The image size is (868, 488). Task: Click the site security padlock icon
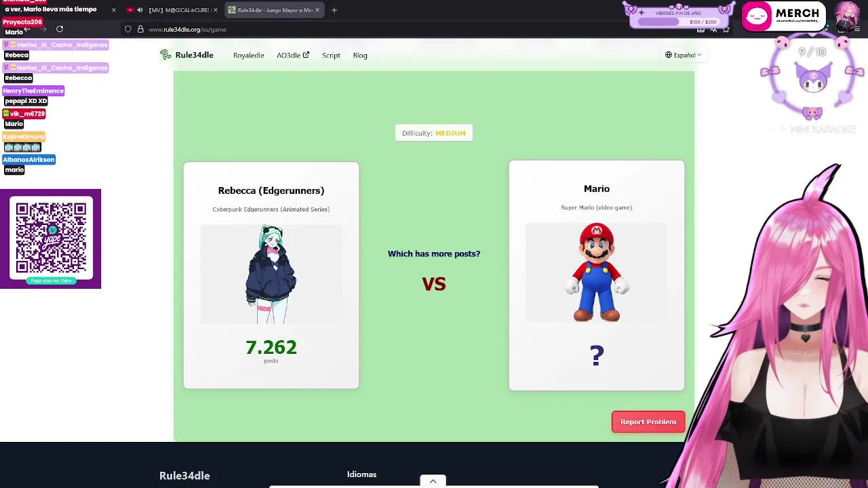(140, 29)
